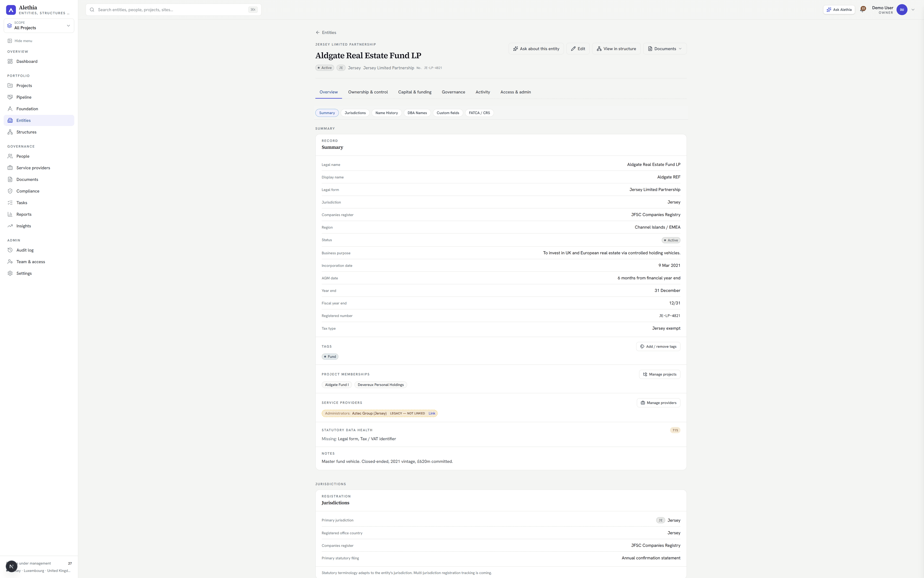Select the Summary sub-tab pill
Image resolution: width=924 pixels, height=578 pixels.
(327, 113)
